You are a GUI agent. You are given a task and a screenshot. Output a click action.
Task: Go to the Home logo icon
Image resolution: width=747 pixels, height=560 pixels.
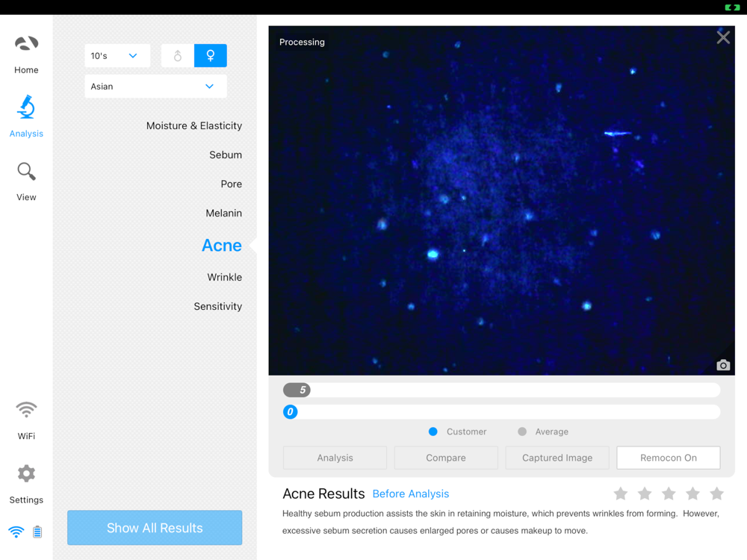26,44
